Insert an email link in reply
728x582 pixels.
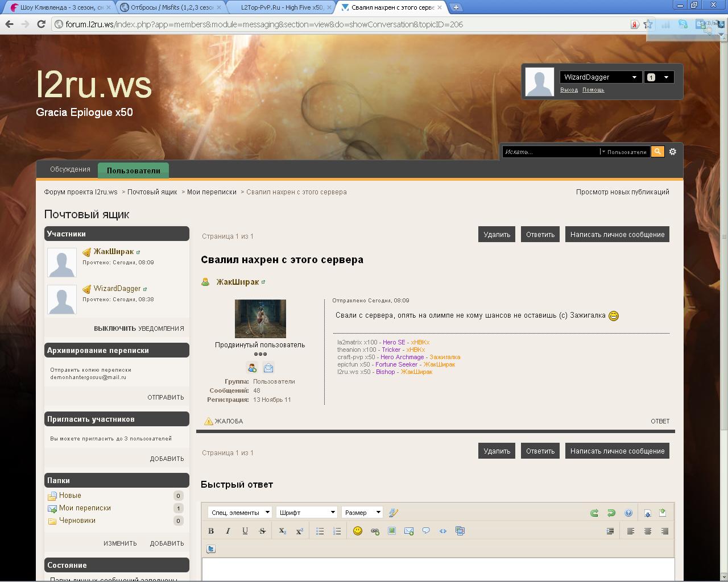[x=409, y=531]
